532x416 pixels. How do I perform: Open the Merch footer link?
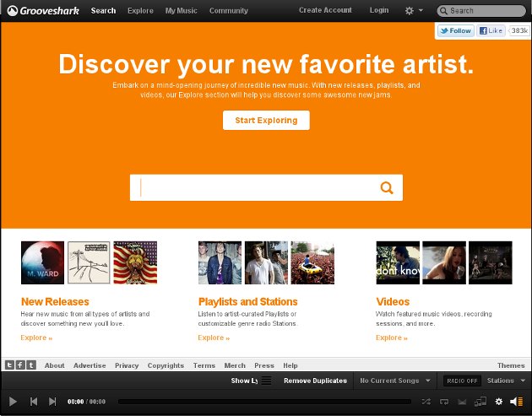pyautogui.click(x=235, y=365)
